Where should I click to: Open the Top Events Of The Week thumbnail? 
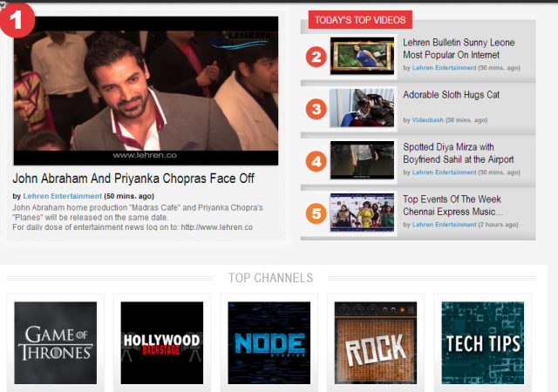362,213
